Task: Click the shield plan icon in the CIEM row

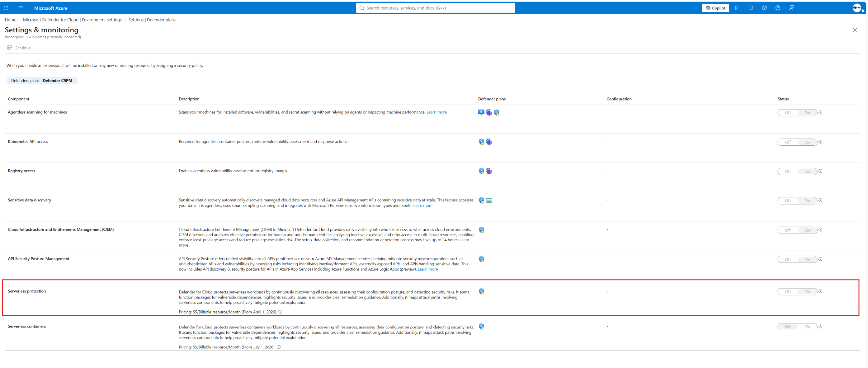Action: 481,230
